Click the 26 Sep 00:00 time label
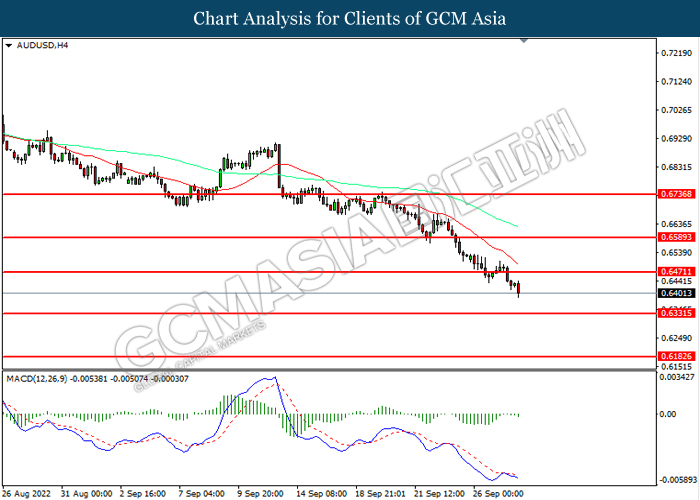The height and width of the screenshot is (500, 700). (x=498, y=494)
